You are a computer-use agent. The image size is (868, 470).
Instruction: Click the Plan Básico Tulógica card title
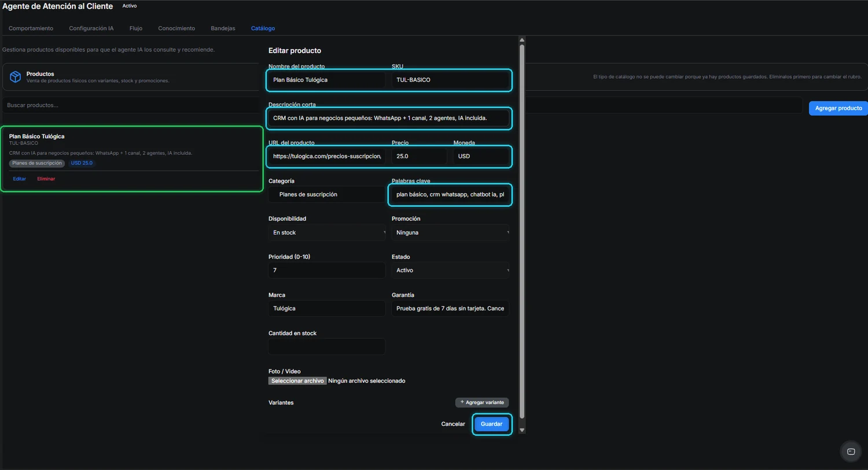(x=36, y=136)
